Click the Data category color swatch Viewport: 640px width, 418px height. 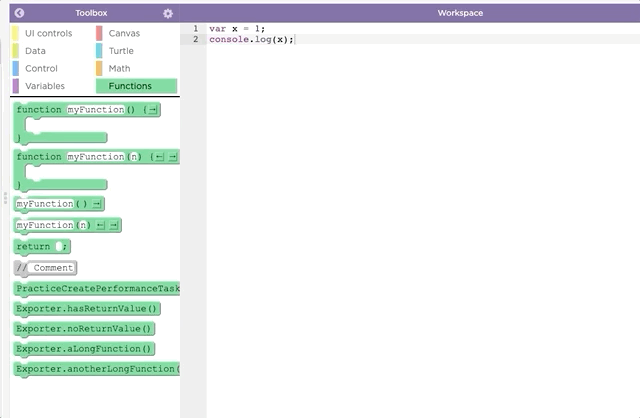tap(16, 51)
